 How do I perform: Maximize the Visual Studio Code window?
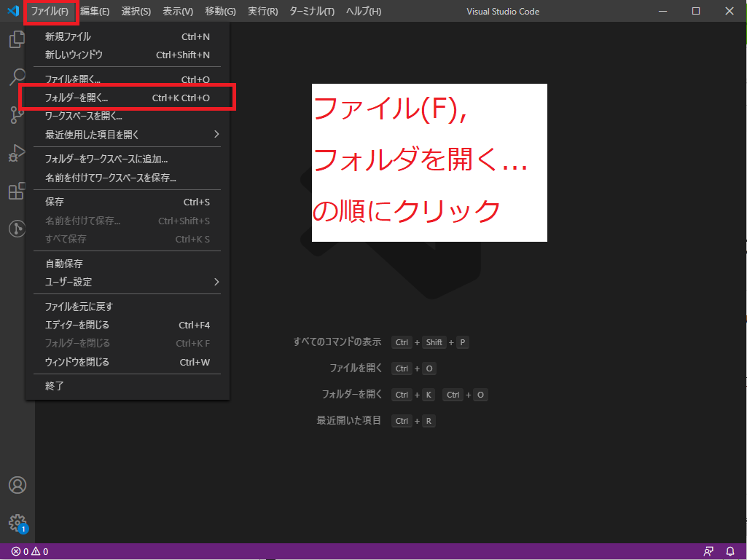[x=696, y=11]
